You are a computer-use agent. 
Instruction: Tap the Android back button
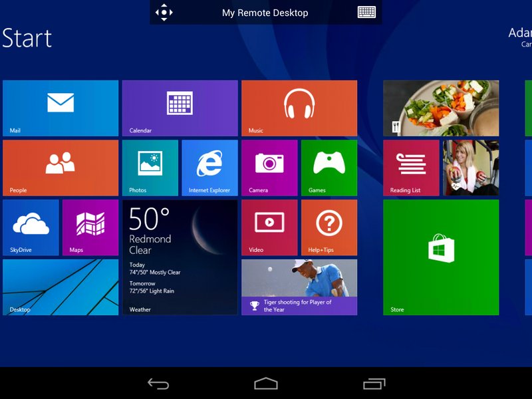point(158,384)
